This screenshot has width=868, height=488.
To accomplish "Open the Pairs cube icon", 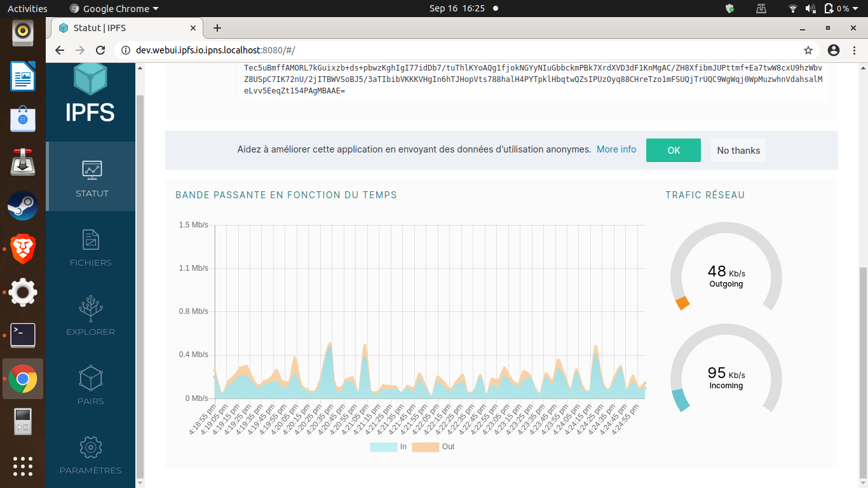I will pyautogui.click(x=91, y=378).
